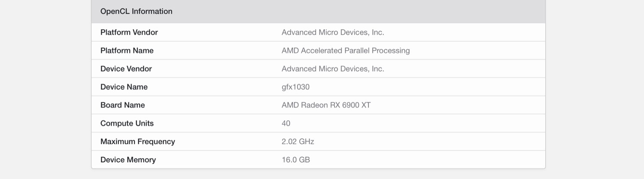Click the Device Name label
This screenshot has height=179, width=644.
pos(124,87)
